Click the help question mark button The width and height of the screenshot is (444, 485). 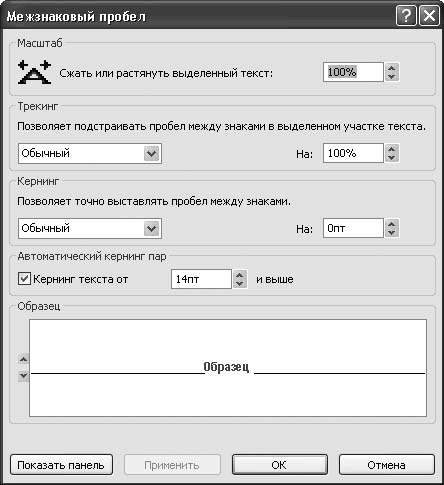coord(406,16)
